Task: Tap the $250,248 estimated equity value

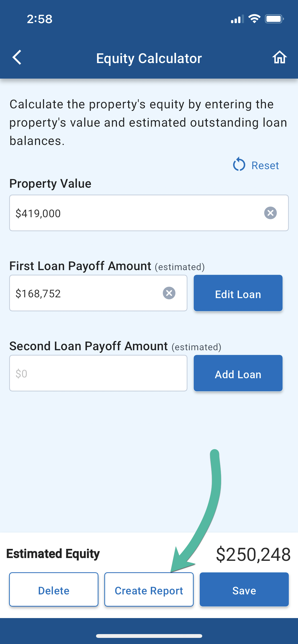Action: [x=253, y=554]
